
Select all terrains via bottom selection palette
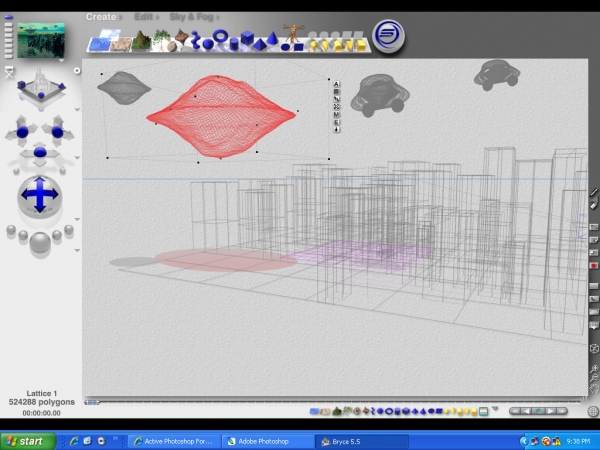click(337, 411)
